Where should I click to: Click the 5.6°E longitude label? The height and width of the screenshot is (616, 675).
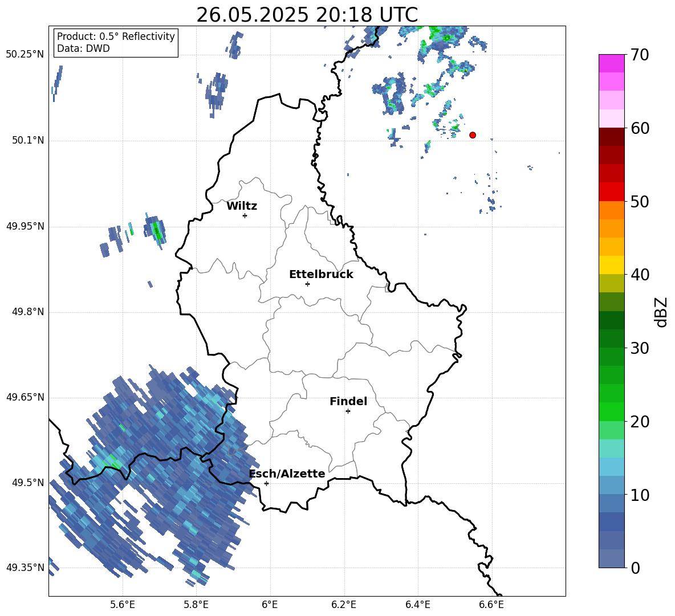123,605
